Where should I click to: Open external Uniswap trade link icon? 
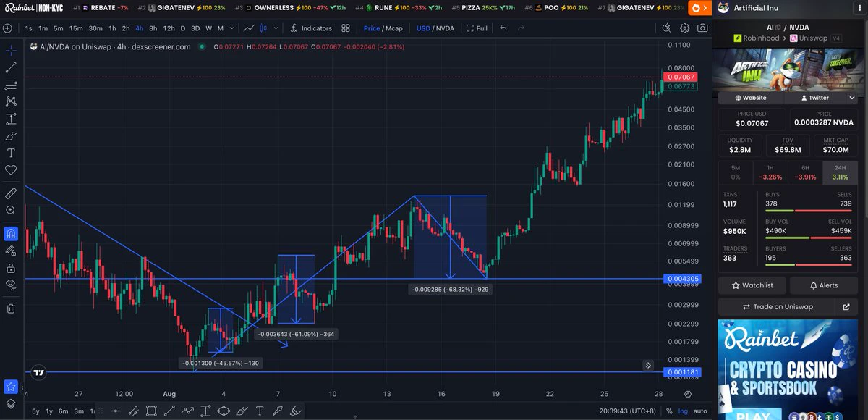pos(846,307)
